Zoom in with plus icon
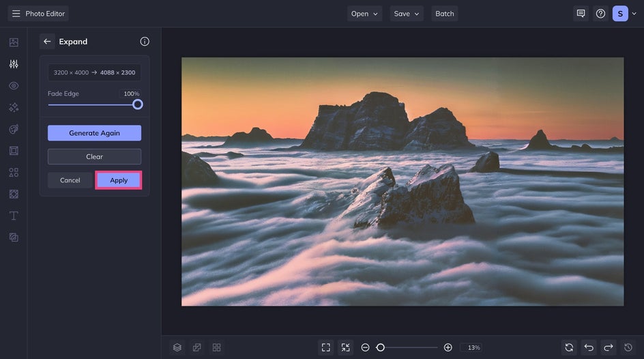This screenshot has width=644, height=359. pos(448,347)
